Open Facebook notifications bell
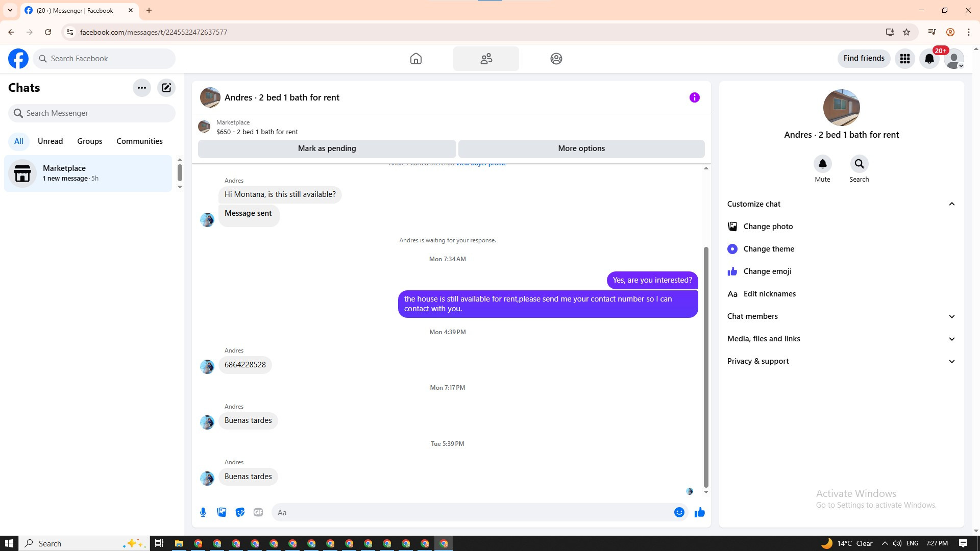This screenshot has height=551, width=980. 929,59
